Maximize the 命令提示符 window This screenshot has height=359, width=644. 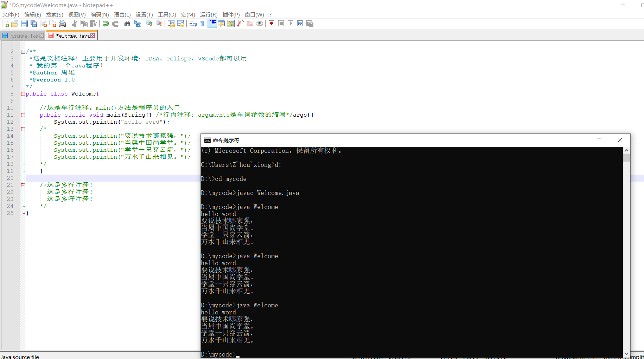tap(599, 140)
